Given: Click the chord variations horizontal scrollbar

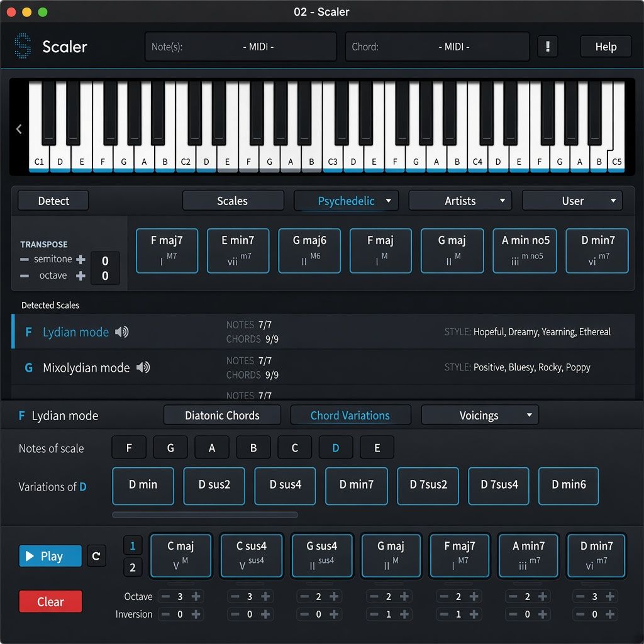Looking at the screenshot, I should point(205,514).
